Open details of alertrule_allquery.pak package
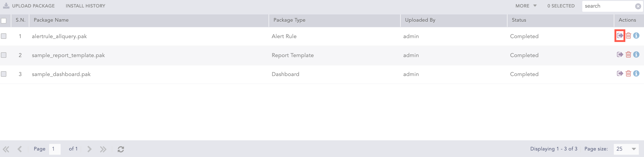The image size is (644, 157). click(637, 36)
